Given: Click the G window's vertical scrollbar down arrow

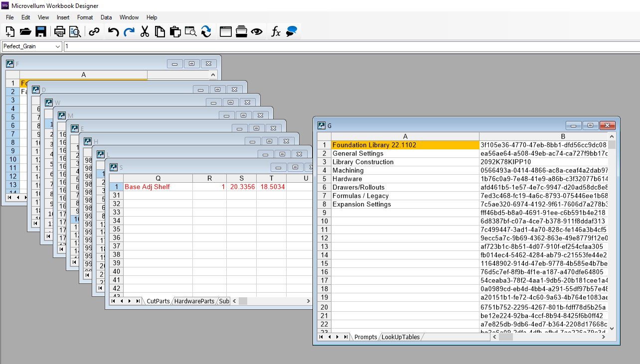Looking at the screenshot, I should [x=612, y=329].
